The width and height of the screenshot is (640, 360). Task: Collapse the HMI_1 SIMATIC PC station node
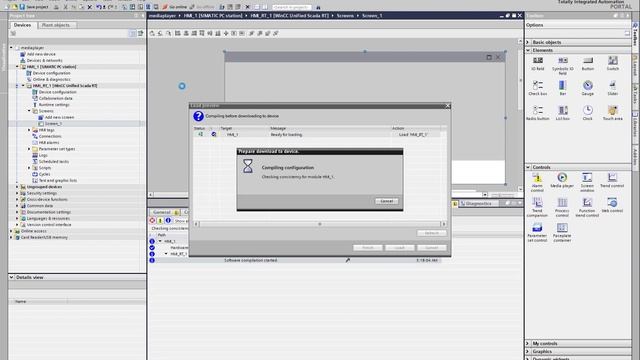click(x=17, y=67)
